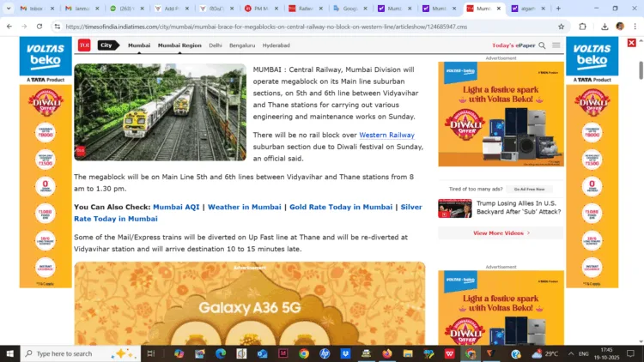Select Mumbai Region tab

tap(179, 45)
